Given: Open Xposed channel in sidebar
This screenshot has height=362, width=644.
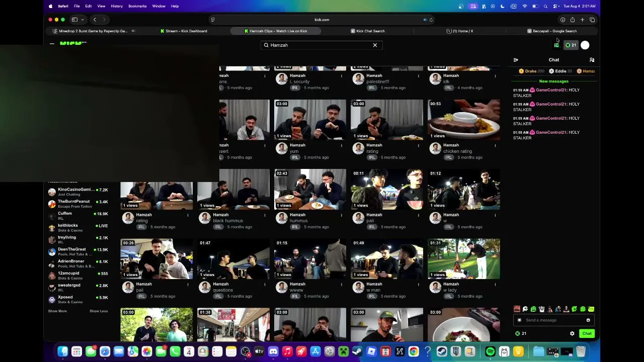Looking at the screenshot, I should coord(78,299).
